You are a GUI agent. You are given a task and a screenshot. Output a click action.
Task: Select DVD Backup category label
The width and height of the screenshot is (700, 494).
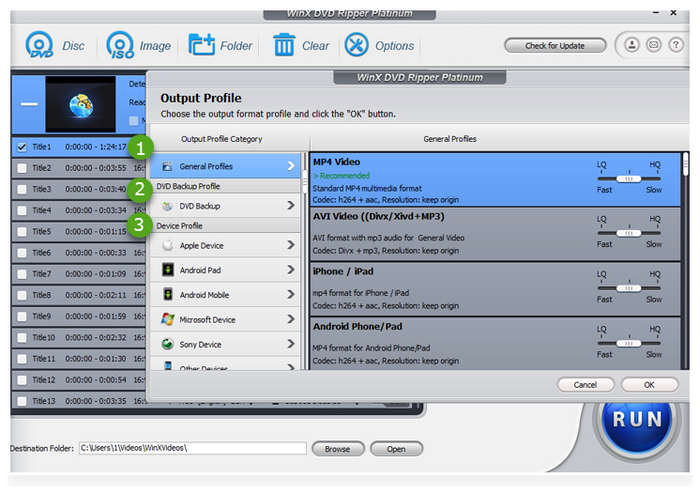click(200, 206)
